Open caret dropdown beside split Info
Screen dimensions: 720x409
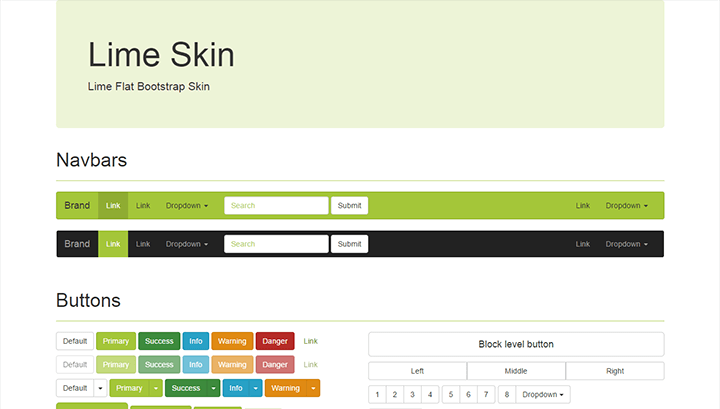pyautogui.click(x=255, y=388)
